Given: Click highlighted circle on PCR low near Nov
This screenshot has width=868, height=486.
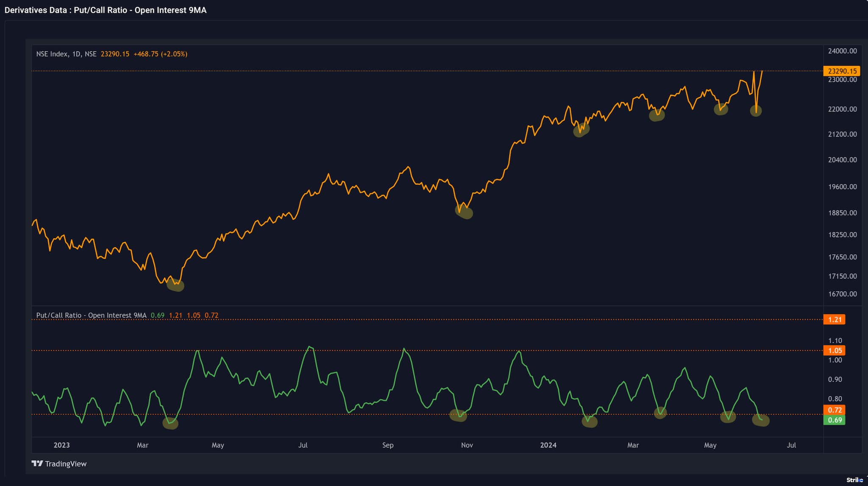Looking at the screenshot, I should pos(458,416).
